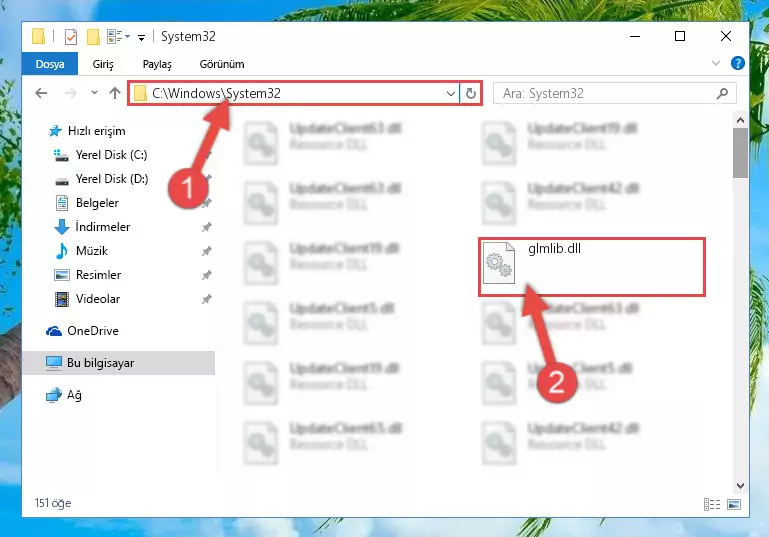This screenshot has height=537, width=769.
Task: Click the Properties checkmark icon in title bar
Action: click(71, 37)
